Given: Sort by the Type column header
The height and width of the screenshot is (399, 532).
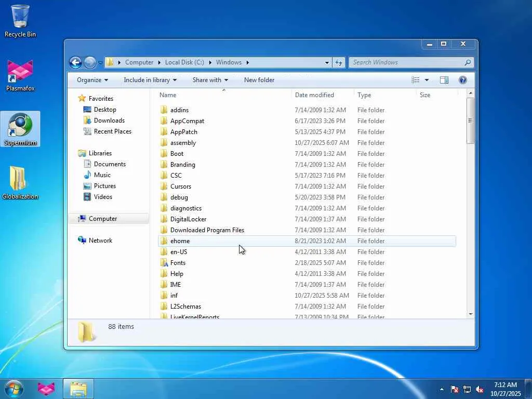Looking at the screenshot, I should [x=385, y=95].
